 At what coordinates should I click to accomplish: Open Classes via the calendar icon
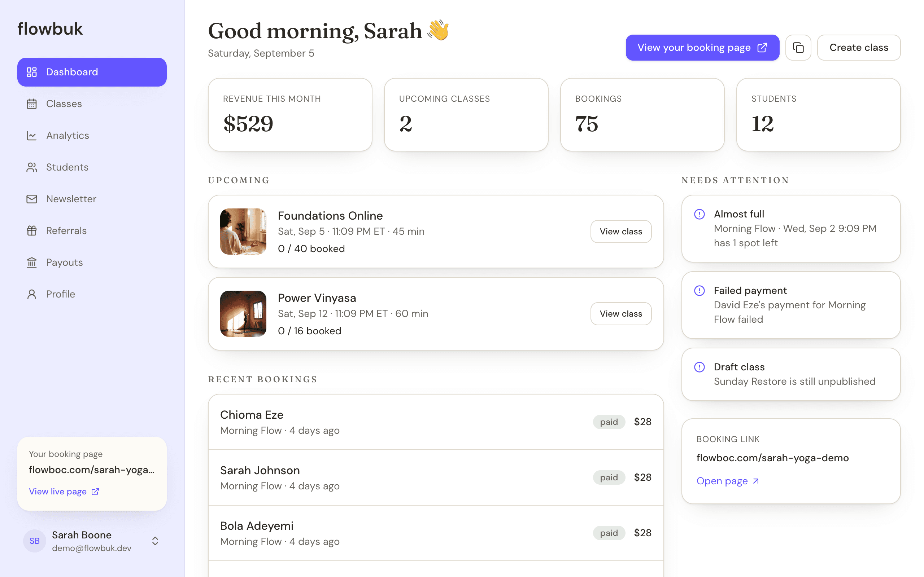pos(32,104)
